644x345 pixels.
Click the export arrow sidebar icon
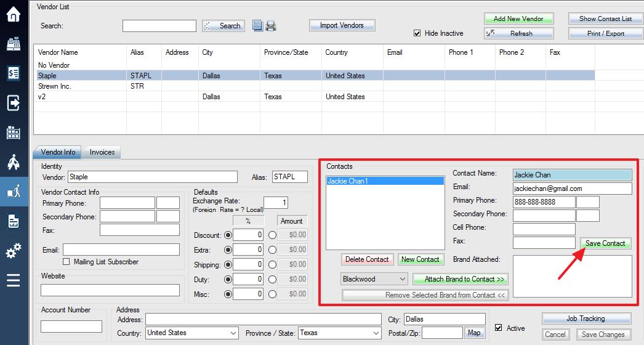(x=14, y=103)
